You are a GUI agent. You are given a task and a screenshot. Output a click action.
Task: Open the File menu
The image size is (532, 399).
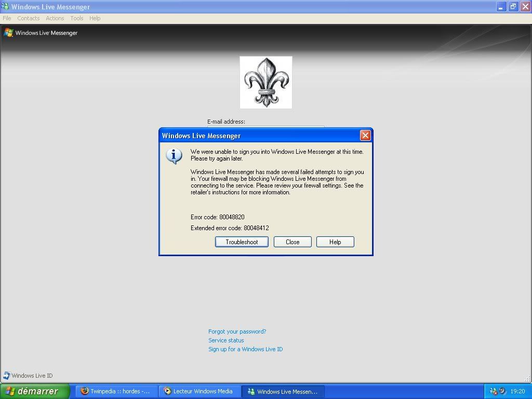point(7,18)
